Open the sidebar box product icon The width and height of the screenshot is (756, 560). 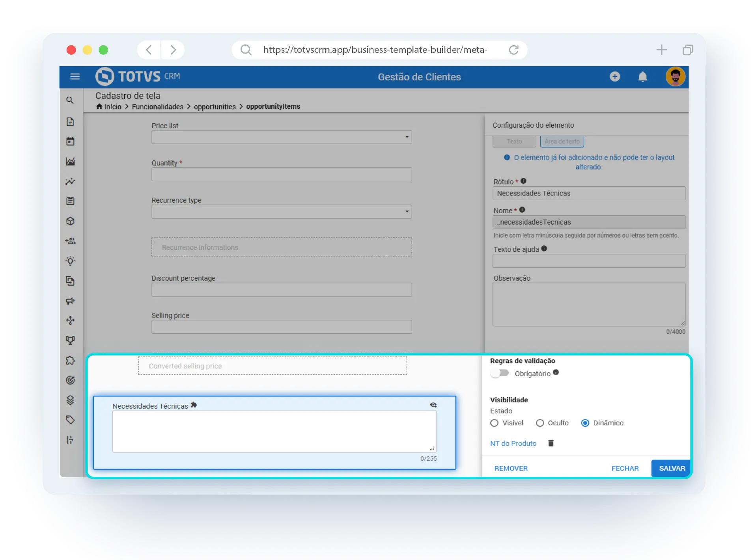(x=70, y=221)
